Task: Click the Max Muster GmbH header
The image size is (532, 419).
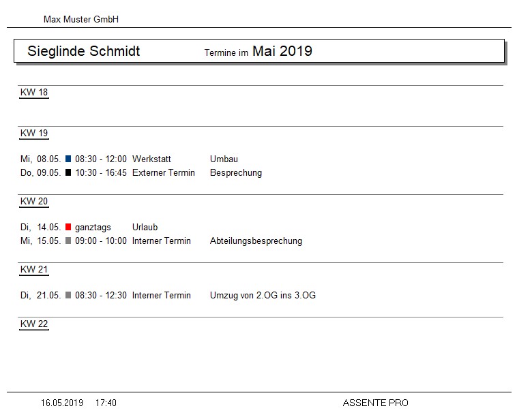Action: (x=81, y=19)
